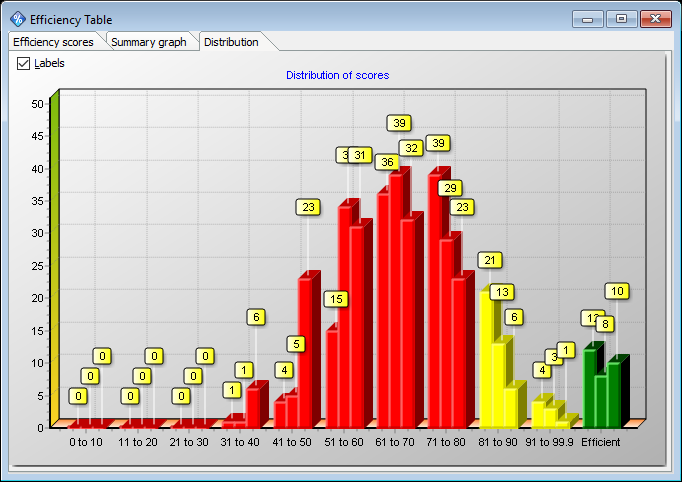682x482 pixels.
Task: Uncheck the Labels checkbox
Action: coord(24,63)
